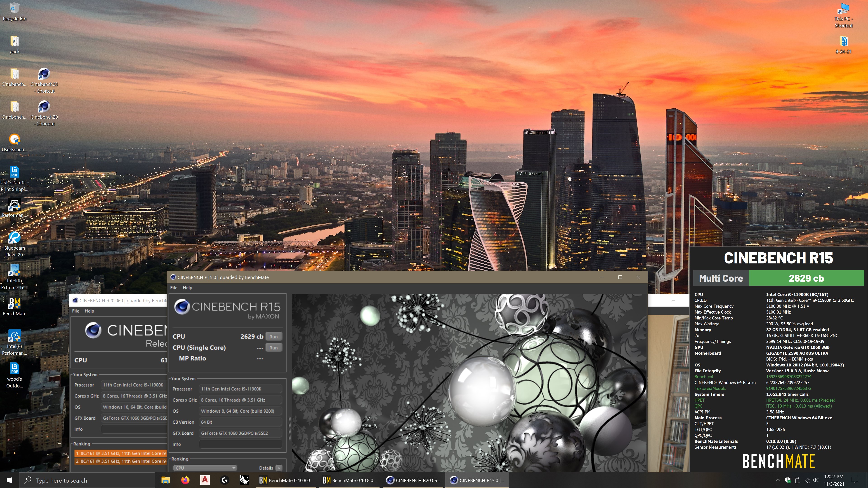The width and height of the screenshot is (868, 488).
Task: Switch to the second BenchMate 0.10.8.0... taskbar window
Action: [x=350, y=480]
